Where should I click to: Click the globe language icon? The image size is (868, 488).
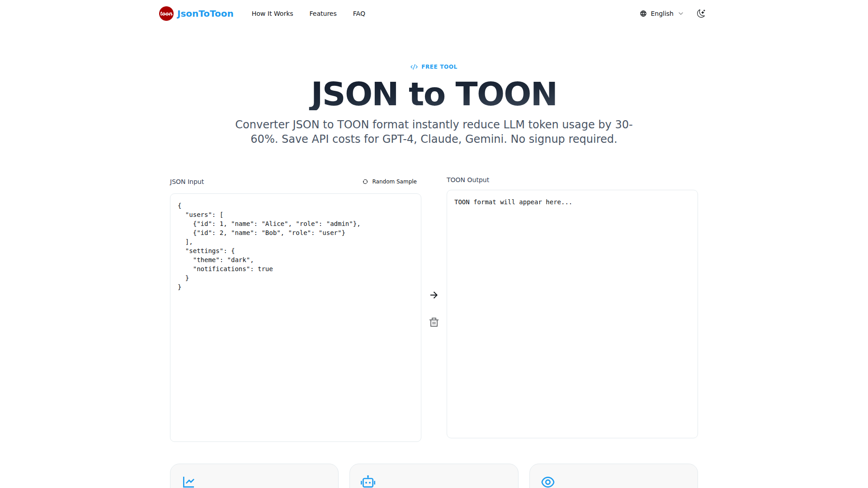[643, 14]
